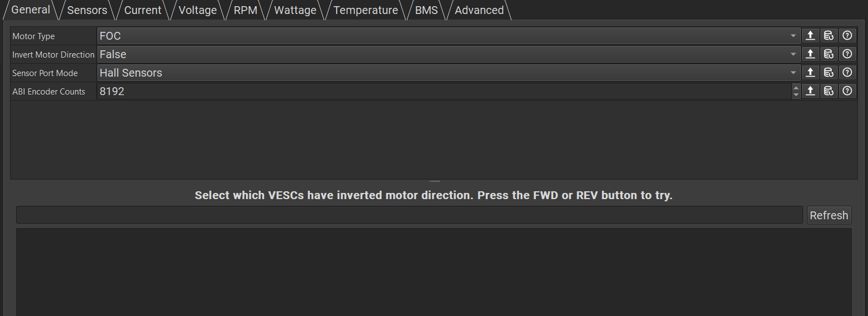868x316 pixels.
Task: Show help for Sensor Port Mode
Action: pyautogui.click(x=847, y=73)
